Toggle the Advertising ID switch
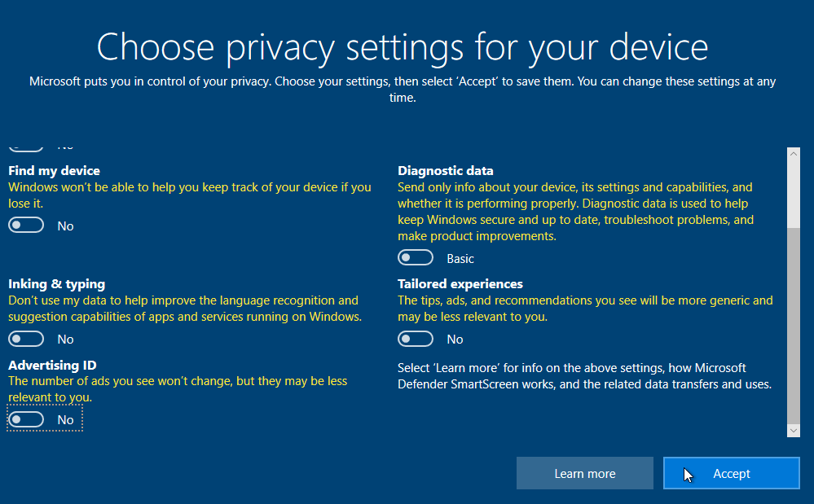 (26, 419)
